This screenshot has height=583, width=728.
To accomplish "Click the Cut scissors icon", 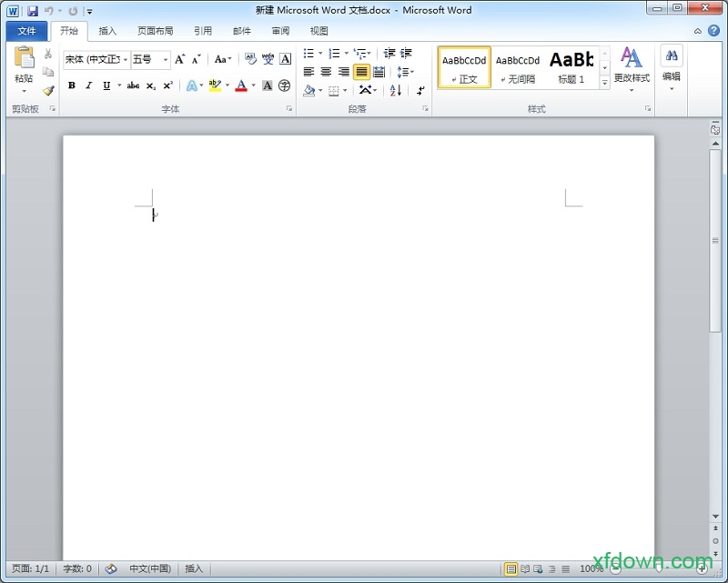I will [x=48, y=55].
